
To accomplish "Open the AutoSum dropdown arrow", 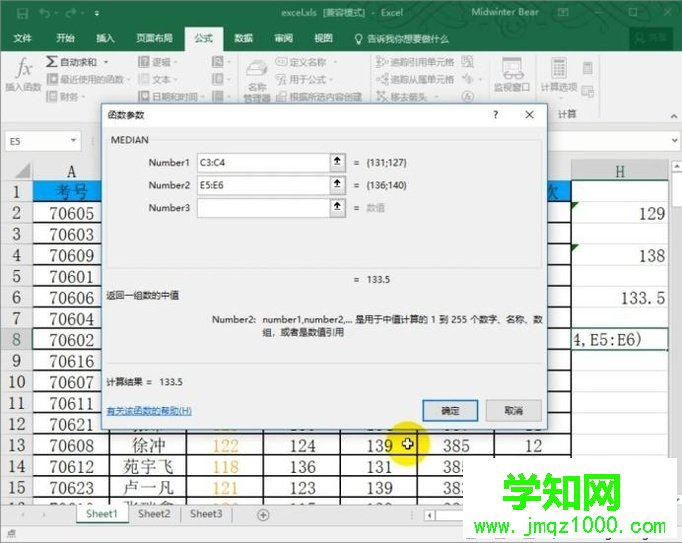I will click(106, 62).
